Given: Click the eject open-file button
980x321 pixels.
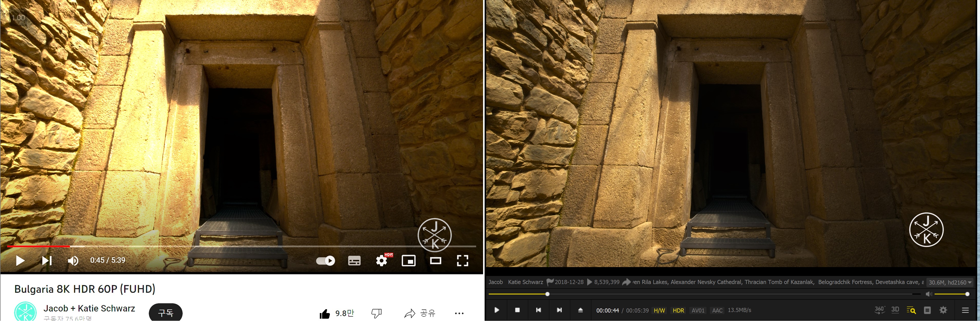Looking at the screenshot, I should (580, 310).
